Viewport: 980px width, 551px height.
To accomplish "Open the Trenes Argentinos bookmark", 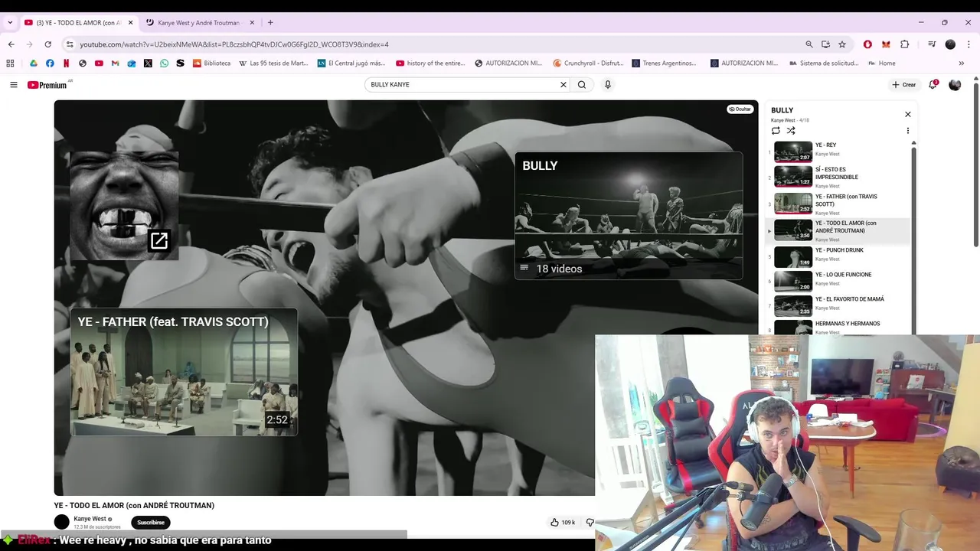I will coord(664,64).
